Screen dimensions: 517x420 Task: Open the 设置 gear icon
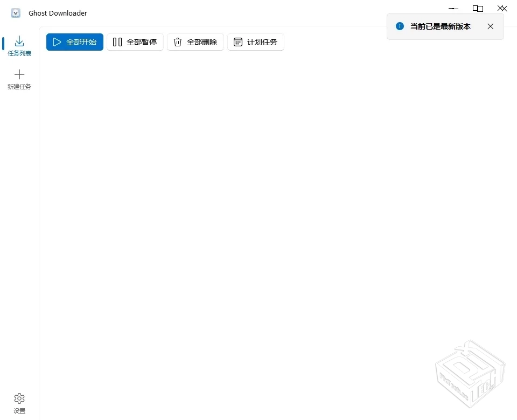(x=19, y=398)
